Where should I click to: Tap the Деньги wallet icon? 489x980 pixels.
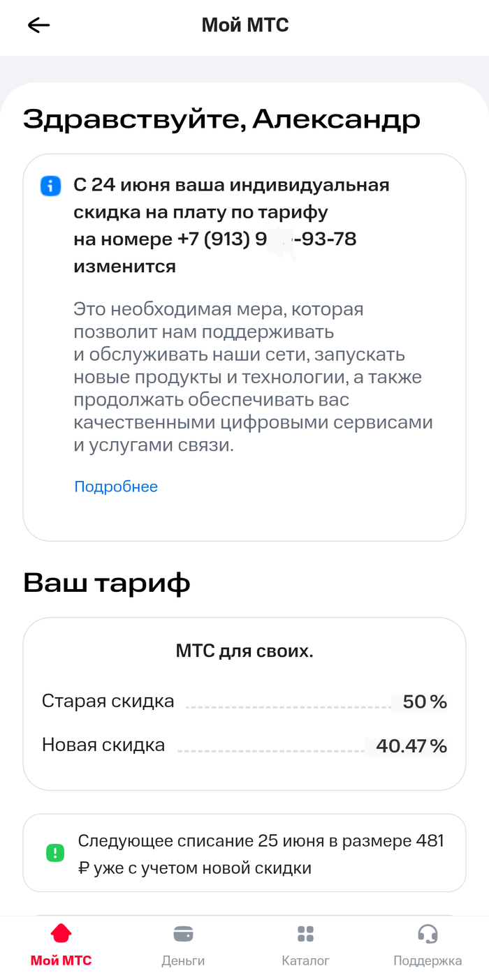(x=183, y=933)
